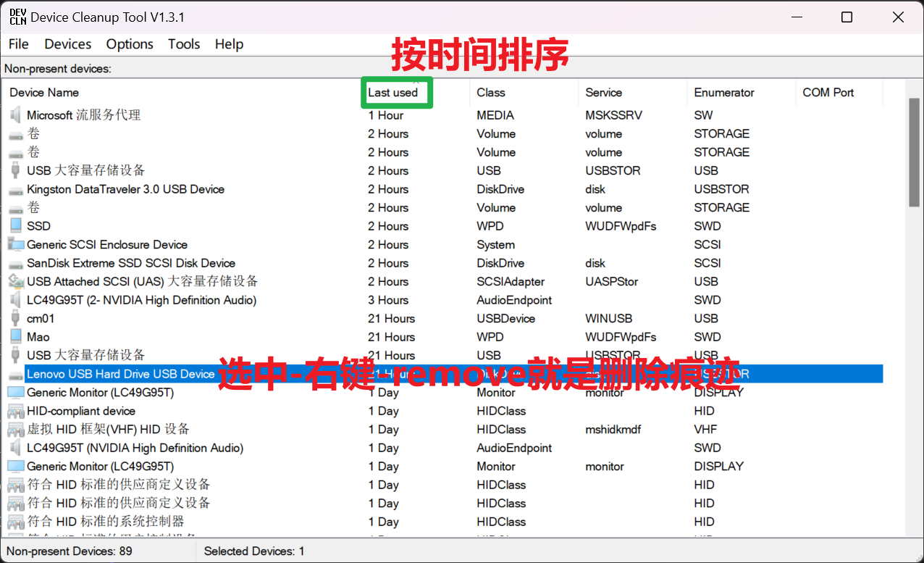This screenshot has width=924, height=563.
Task: Open the File menu
Action: click(x=19, y=44)
